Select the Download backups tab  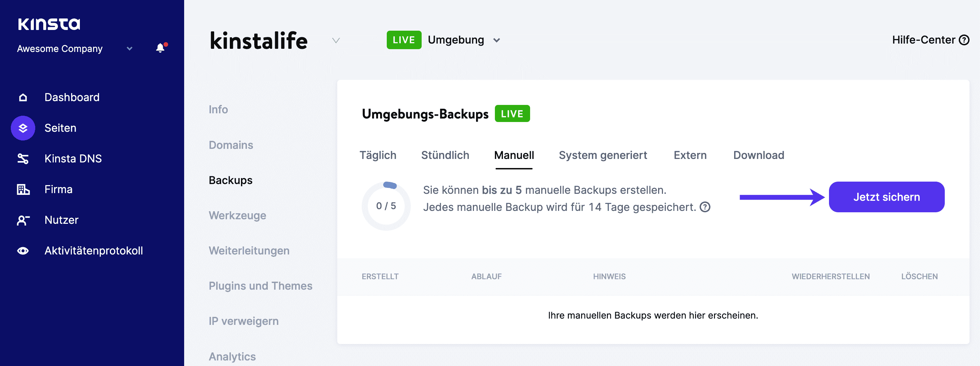pos(759,155)
